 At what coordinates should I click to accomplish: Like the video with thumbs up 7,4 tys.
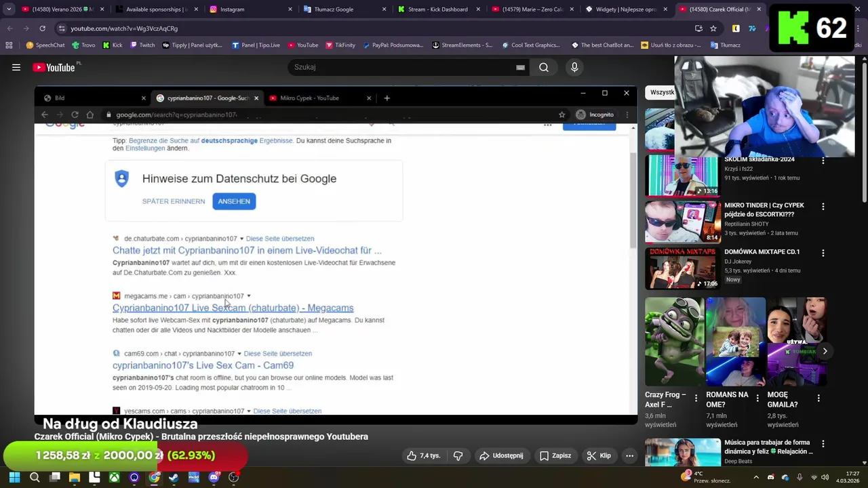point(423,456)
